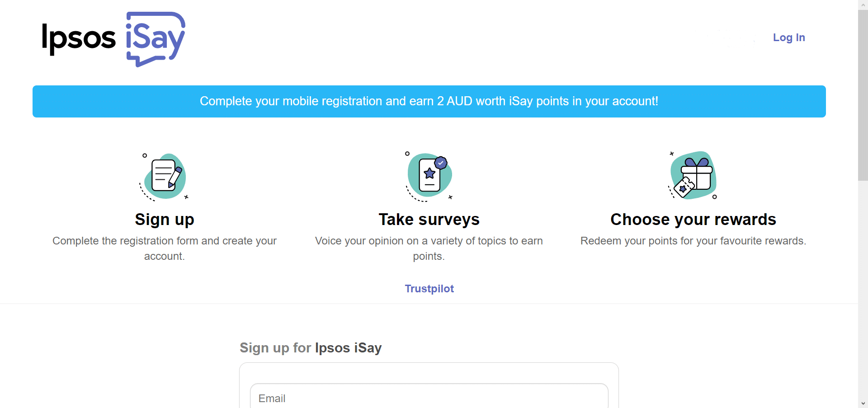
Task: Click the Take surveys heading
Action: [x=429, y=220]
